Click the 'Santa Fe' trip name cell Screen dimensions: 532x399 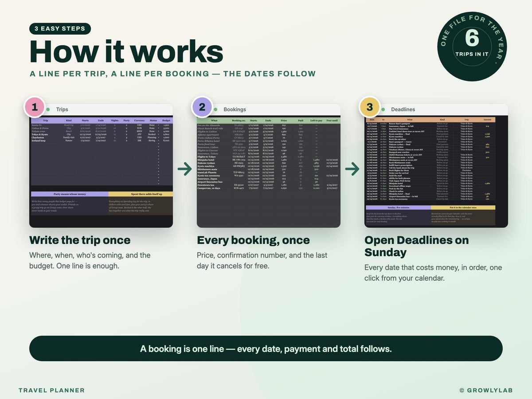36,125
